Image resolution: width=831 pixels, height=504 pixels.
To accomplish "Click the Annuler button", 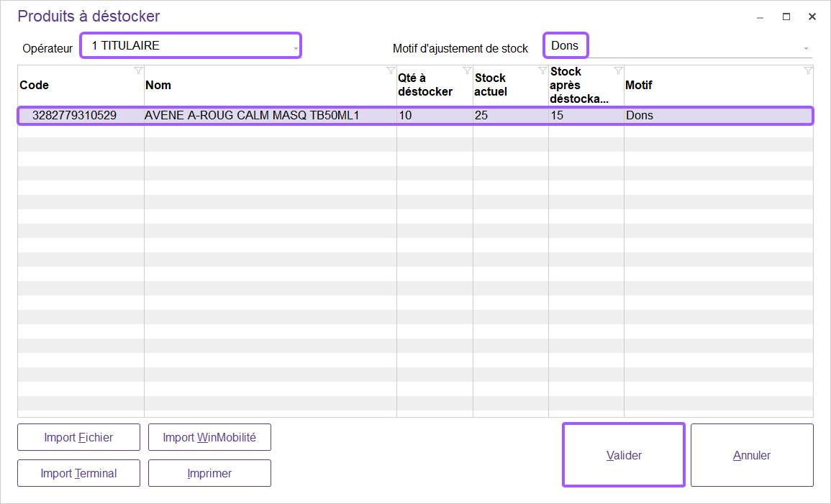I will click(x=752, y=455).
